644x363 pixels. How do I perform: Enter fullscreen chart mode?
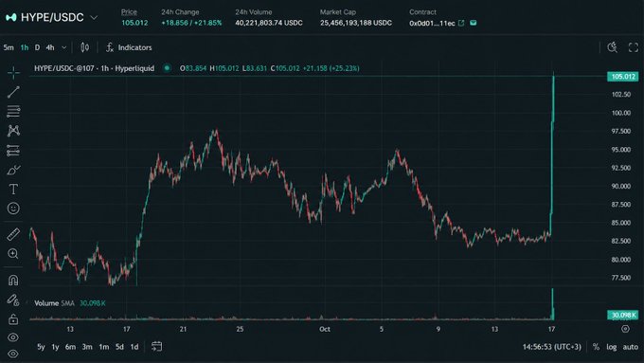click(x=634, y=47)
